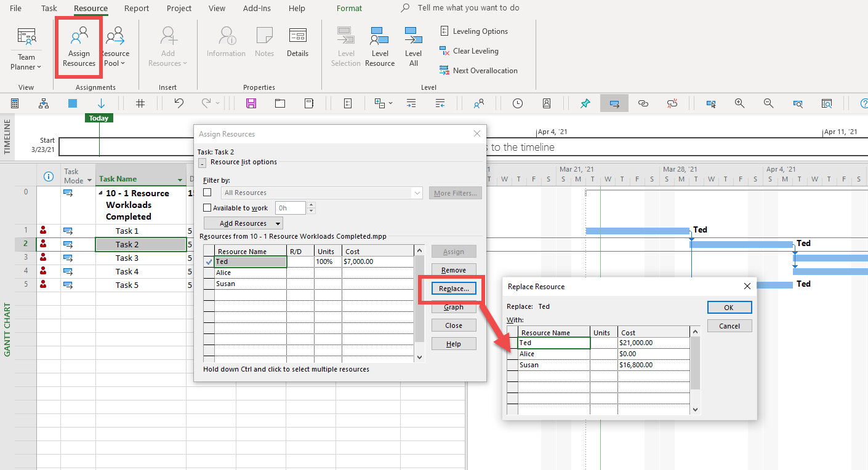Open the dropdown next to the toolbar table icon
Viewport: 868px width, 470px height.
390,104
